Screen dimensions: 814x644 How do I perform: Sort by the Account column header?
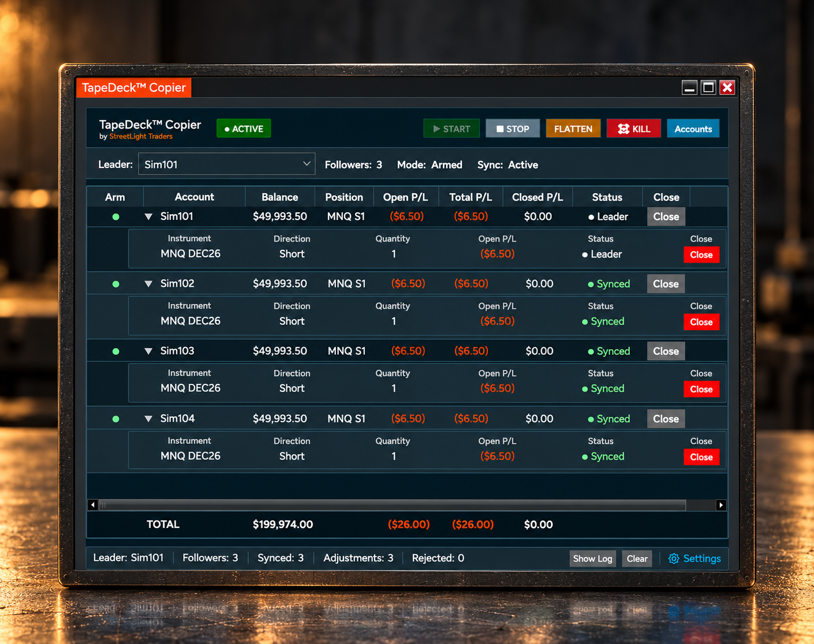pyautogui.click(x=195, y=197)
